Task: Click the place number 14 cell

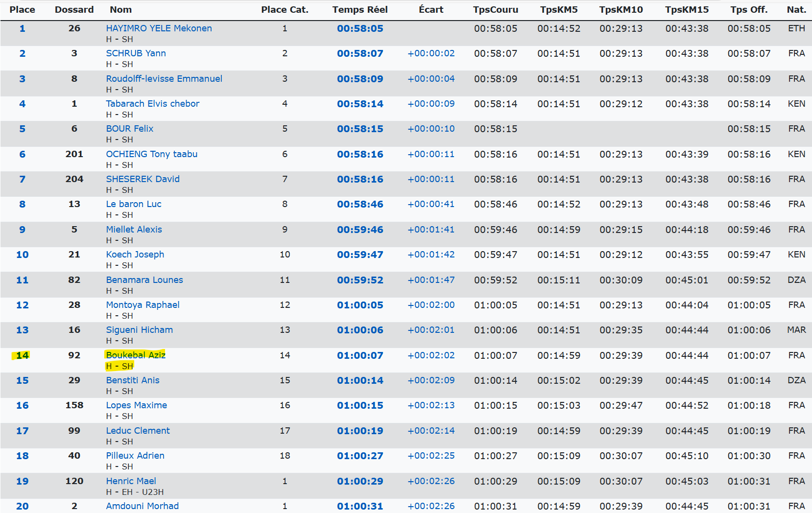Action: click(x=22, y=355)
